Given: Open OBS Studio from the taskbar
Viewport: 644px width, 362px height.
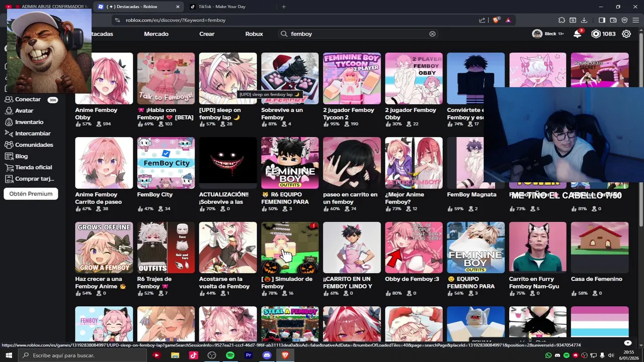Looking at the screenshot, I should 212,355.
